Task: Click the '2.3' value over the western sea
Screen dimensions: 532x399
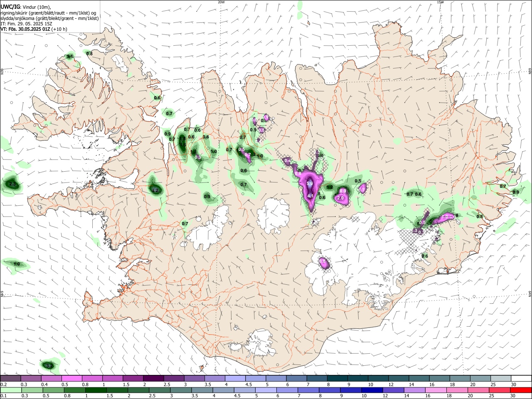Action: point(12,184)
